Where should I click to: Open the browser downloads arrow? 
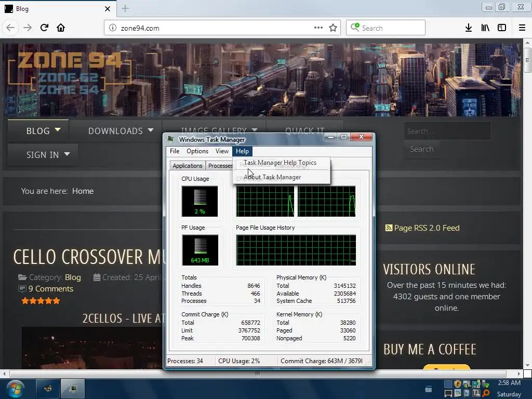pos(469,28)
